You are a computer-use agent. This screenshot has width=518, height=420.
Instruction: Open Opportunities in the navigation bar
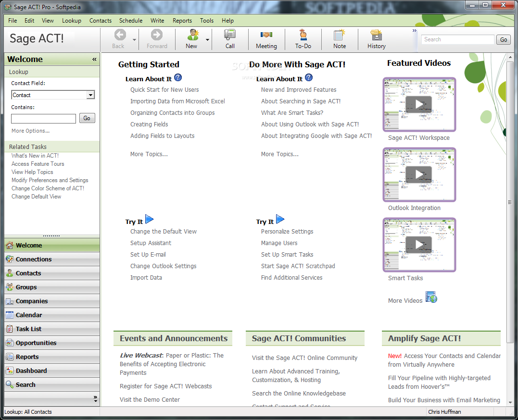coord(52,343)
